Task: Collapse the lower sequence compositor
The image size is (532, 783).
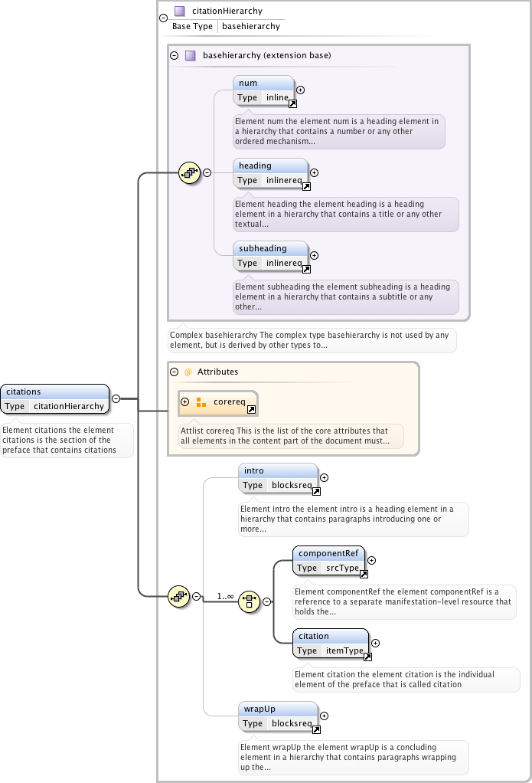Action: click(x=197, y=596)
